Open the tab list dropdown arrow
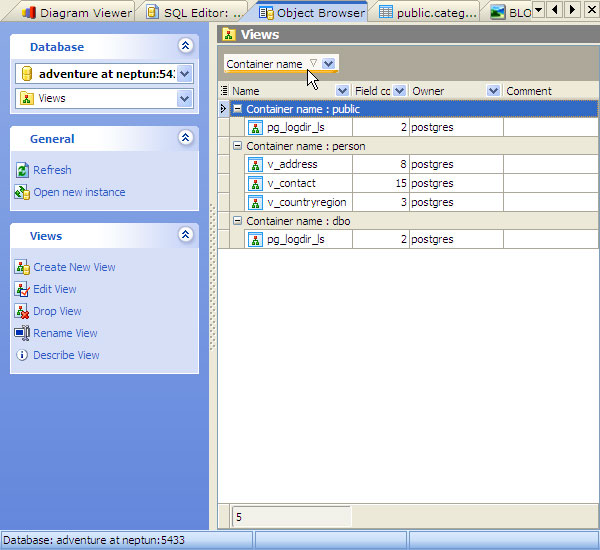 click(x=538, y=9)
